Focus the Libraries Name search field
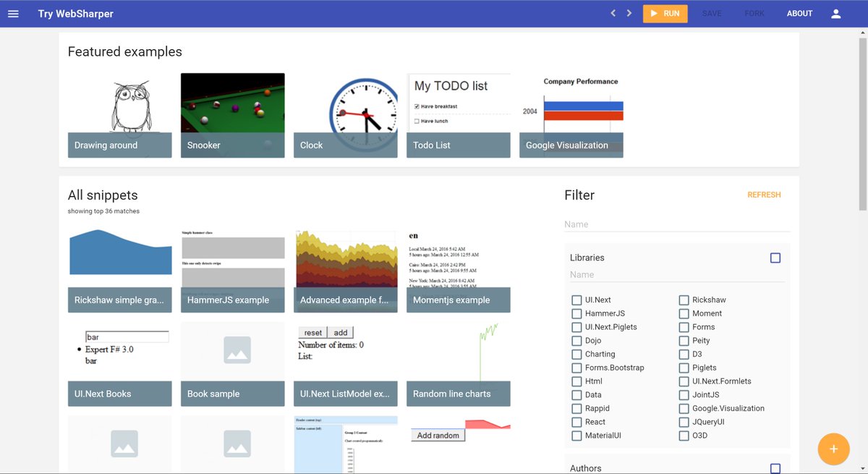This screenshot has height=474, width=868. click(677, 274)
